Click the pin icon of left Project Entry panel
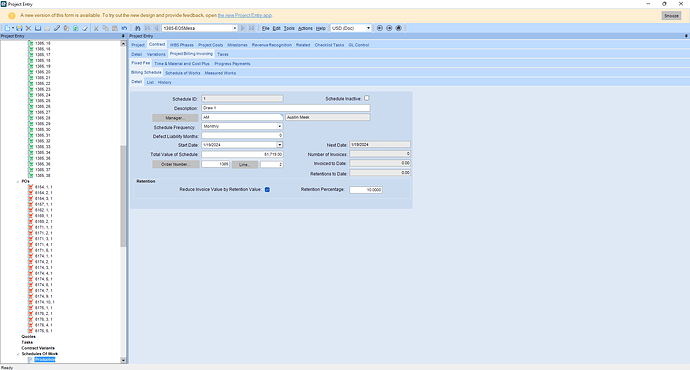The width and height of the screenshot is (690, 370). coord(123,36)
